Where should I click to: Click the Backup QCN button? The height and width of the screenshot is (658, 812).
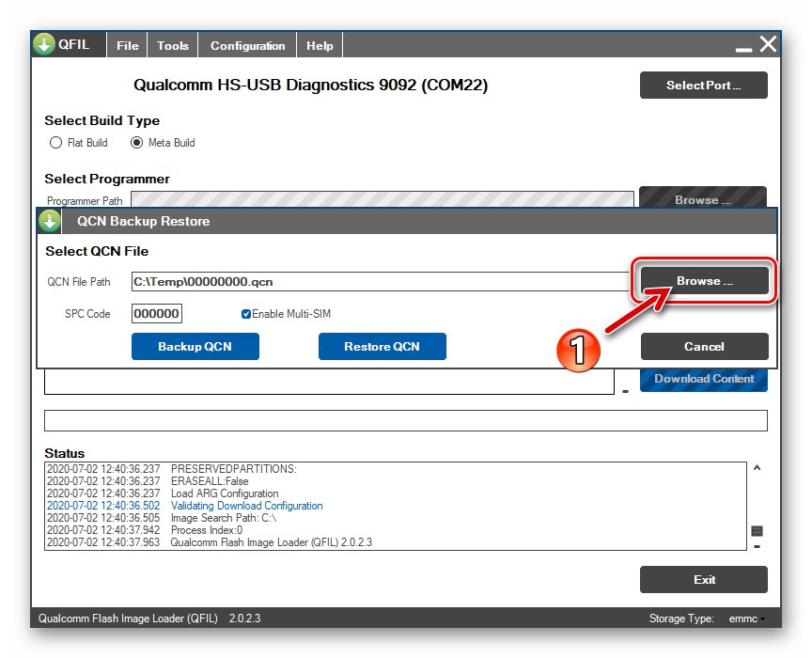pos(195,347)
